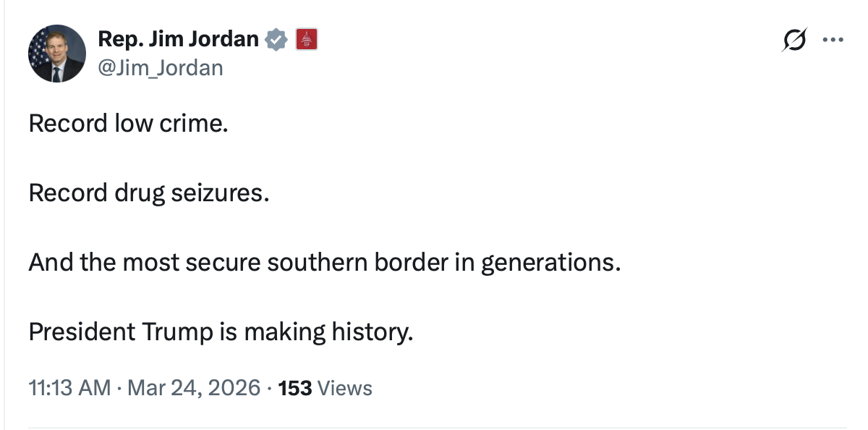Click the "Record low crime." line
868x430 pixels.
(128, 124)
